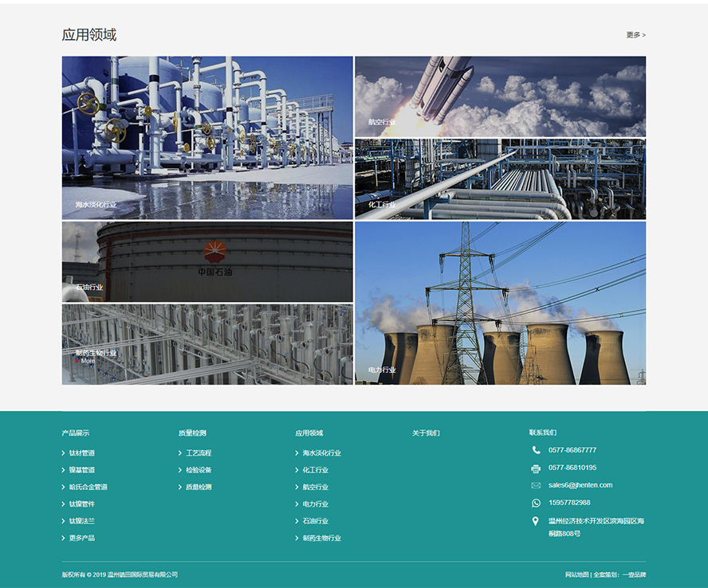Go to 钛镍管件 product link
Screen dimensions: 708x588
pos(82,504)
